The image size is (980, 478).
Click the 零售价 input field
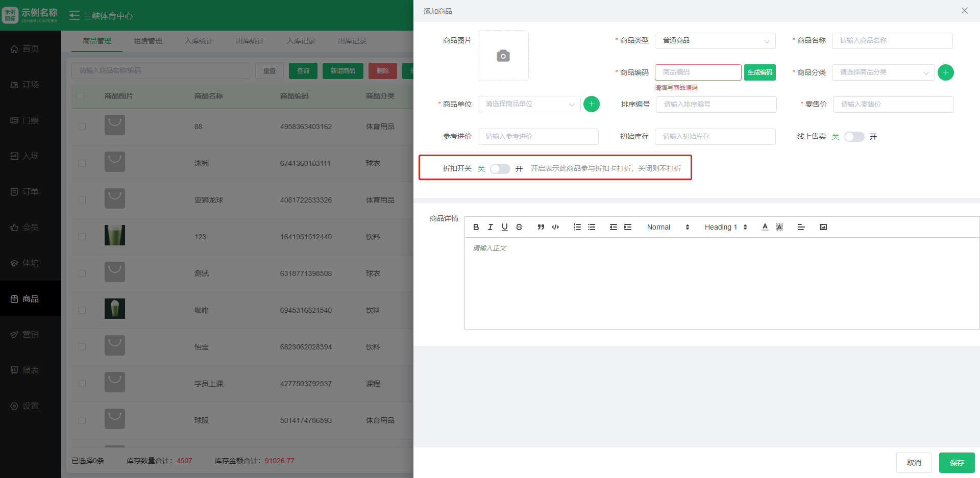click(x=893, y=104)
